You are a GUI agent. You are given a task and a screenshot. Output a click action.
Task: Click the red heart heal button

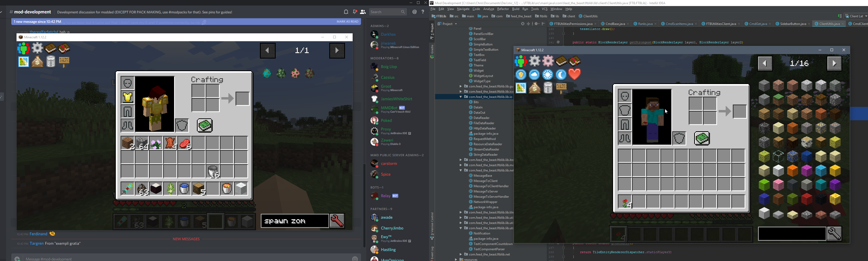[x=574, y=74]
